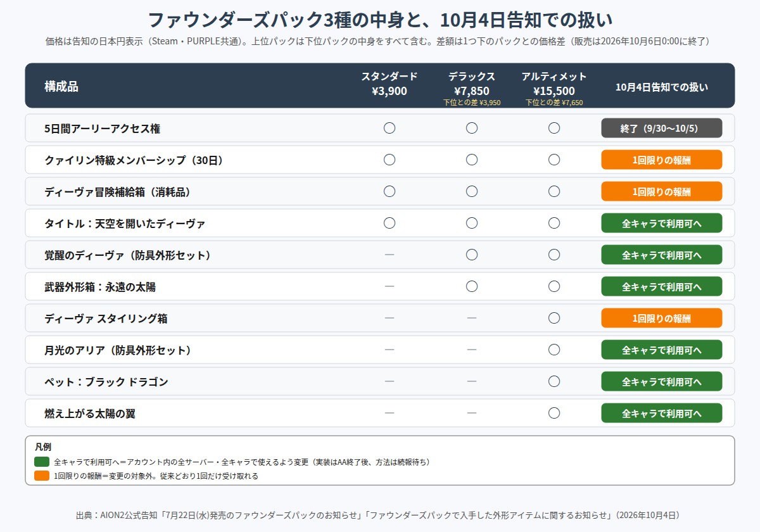Click デラックス dash for ディーヴァ スタイリング箱

click(472, 318)
